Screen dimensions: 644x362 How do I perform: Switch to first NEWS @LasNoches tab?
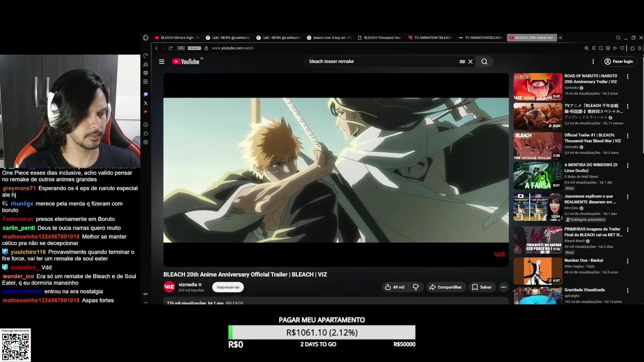228,38
